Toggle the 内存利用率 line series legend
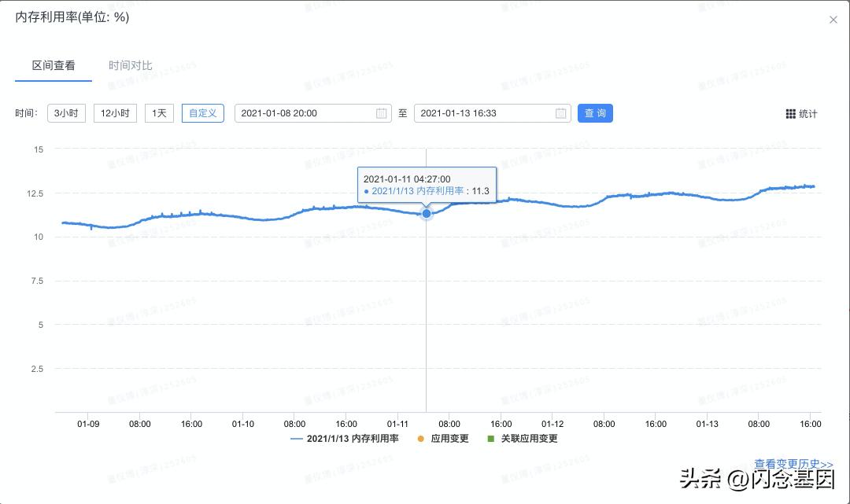The width and height of the screenshot is (850, 504). [x=297, y=439]
